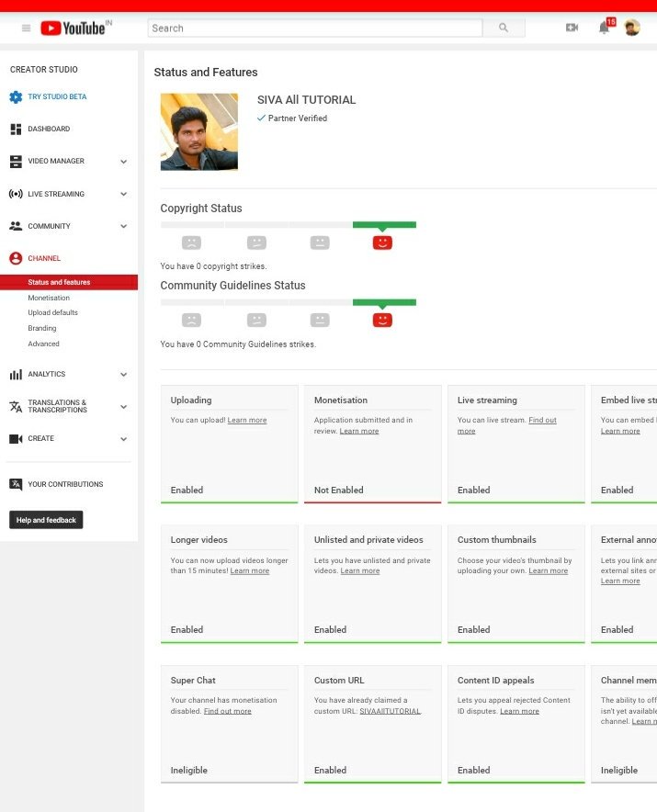Open the Monetisation sidebar item

coord(49,298)
